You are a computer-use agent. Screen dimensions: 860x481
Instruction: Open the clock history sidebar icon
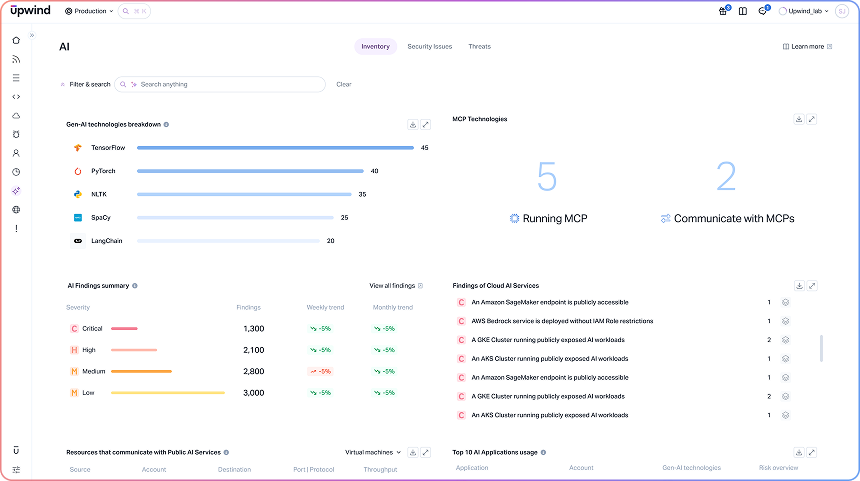pos(16,172)
